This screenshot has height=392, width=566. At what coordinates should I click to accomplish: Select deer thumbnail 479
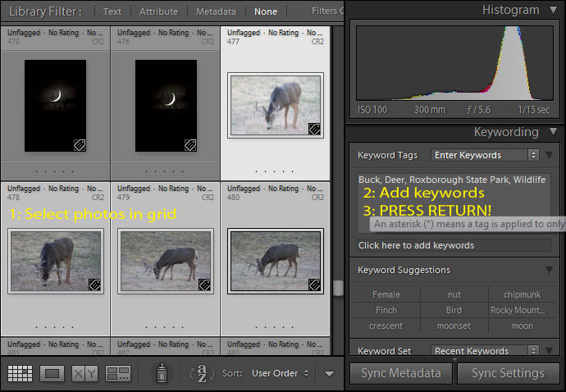tap(166, 261)
